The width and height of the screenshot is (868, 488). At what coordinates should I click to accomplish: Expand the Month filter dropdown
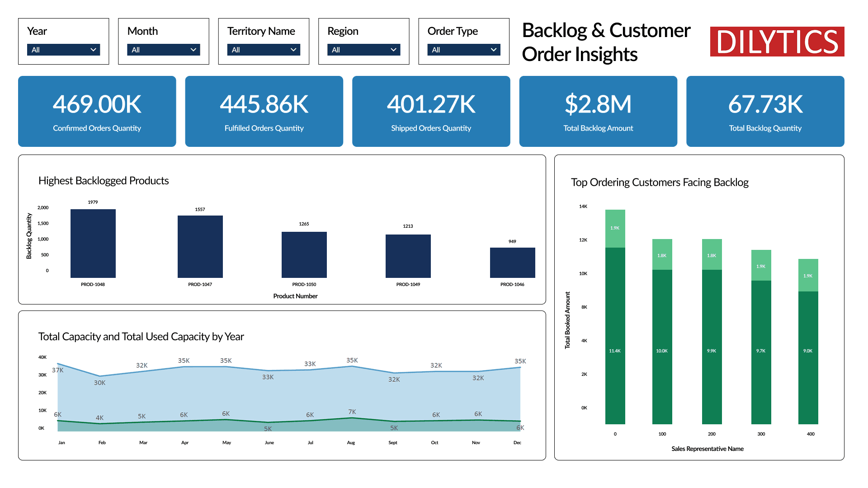tap(163, 50)
